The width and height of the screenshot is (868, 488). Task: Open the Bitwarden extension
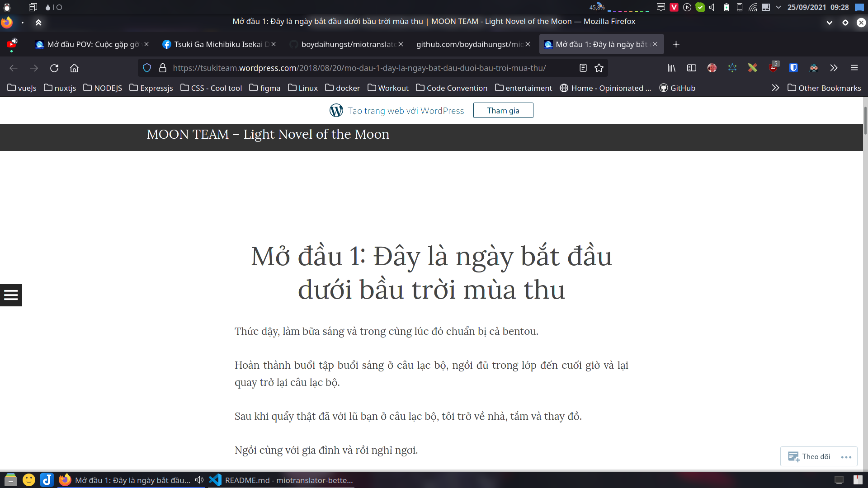click(793, 68)
